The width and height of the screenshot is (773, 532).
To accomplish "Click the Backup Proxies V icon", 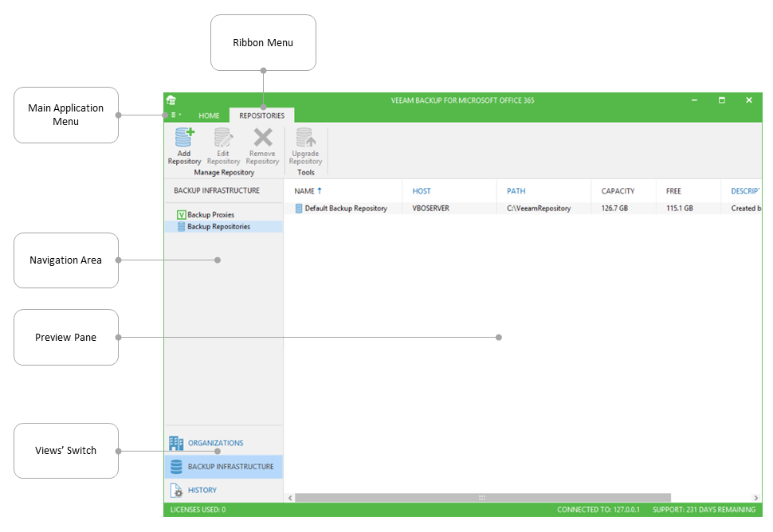I will pyautogui.click(x=182, y=215).
